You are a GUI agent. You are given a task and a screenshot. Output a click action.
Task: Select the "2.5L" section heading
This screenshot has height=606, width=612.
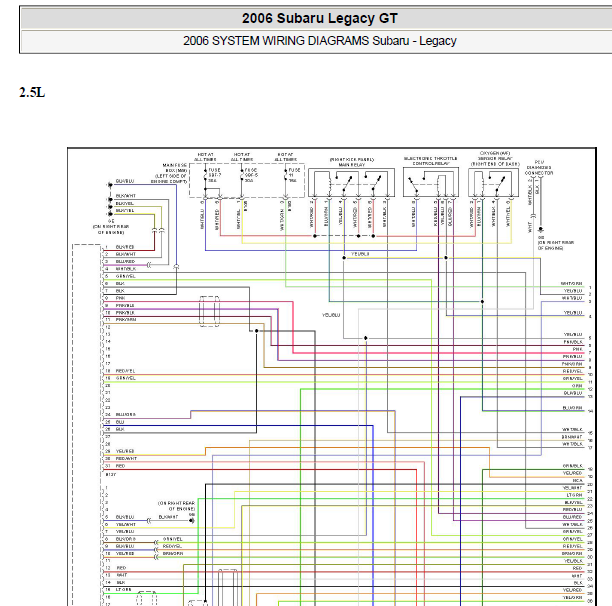[32, 92]
